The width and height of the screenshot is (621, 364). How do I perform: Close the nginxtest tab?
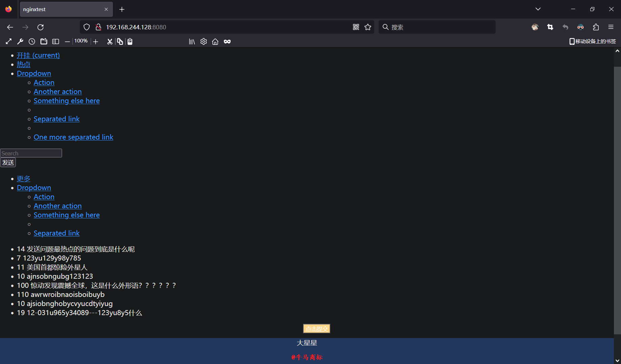106,9
